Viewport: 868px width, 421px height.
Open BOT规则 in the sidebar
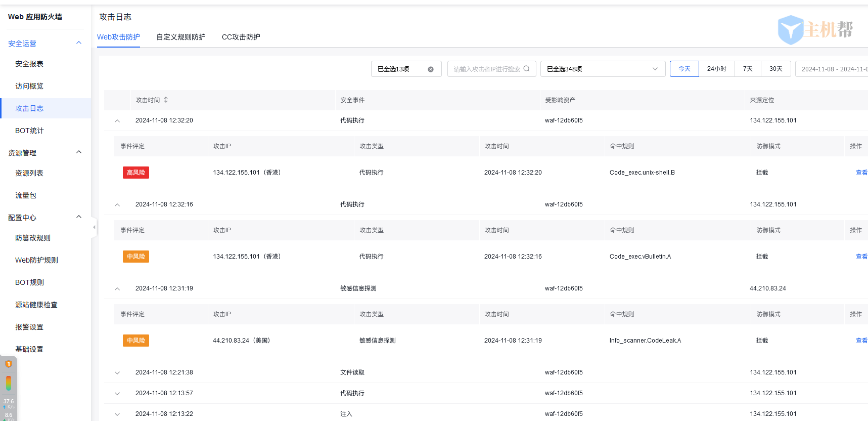[x=29, y=282]
